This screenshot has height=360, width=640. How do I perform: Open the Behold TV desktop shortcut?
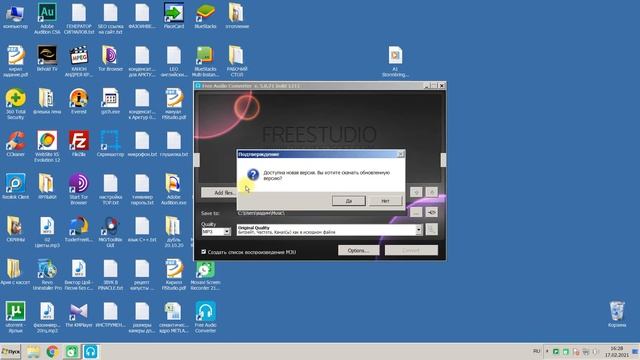[47, 58]
